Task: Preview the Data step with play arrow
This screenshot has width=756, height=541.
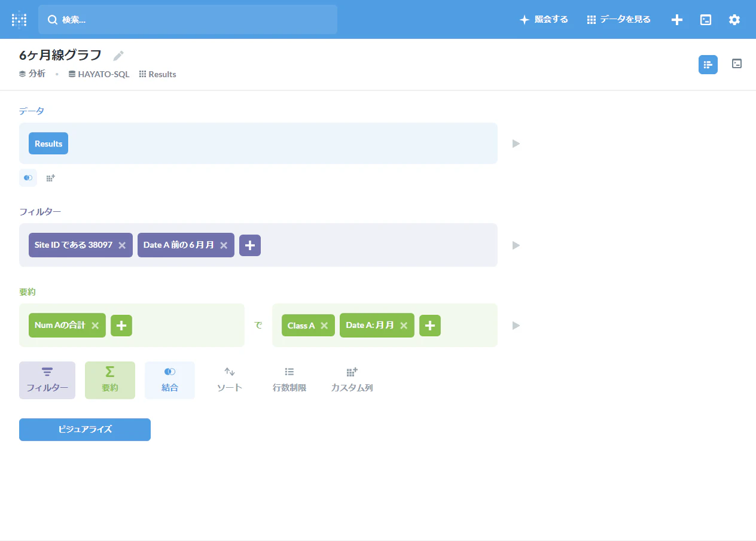Action: 516,144
